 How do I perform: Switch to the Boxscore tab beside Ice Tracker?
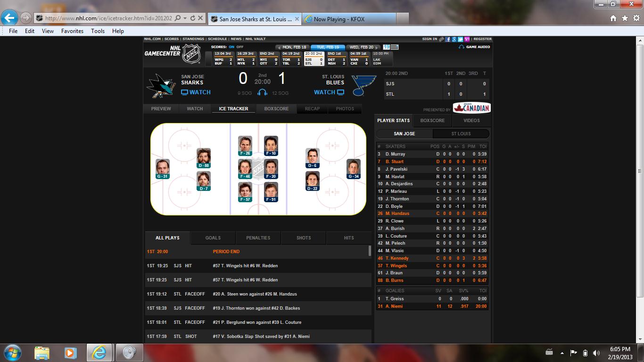pyautogui.click(x=276, y=109)
